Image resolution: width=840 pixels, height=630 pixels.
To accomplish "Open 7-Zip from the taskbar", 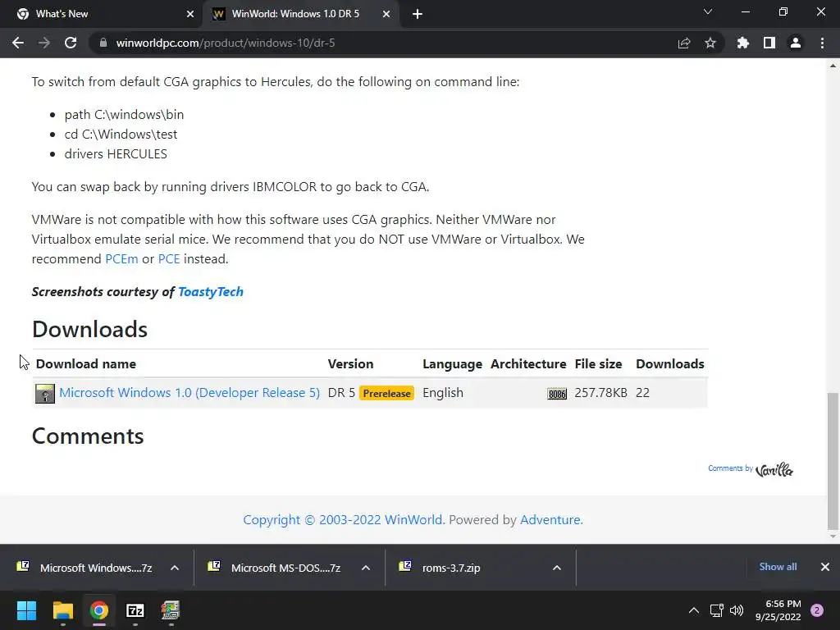I will pos(135,610).
